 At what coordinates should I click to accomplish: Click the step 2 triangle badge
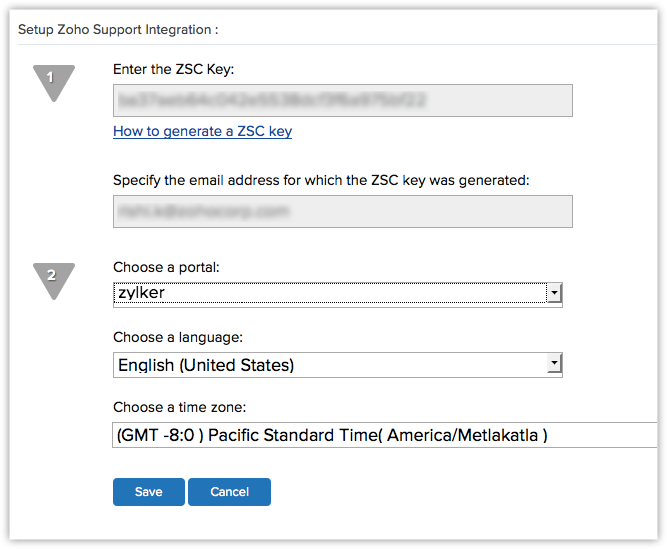(x=53, y=278)
